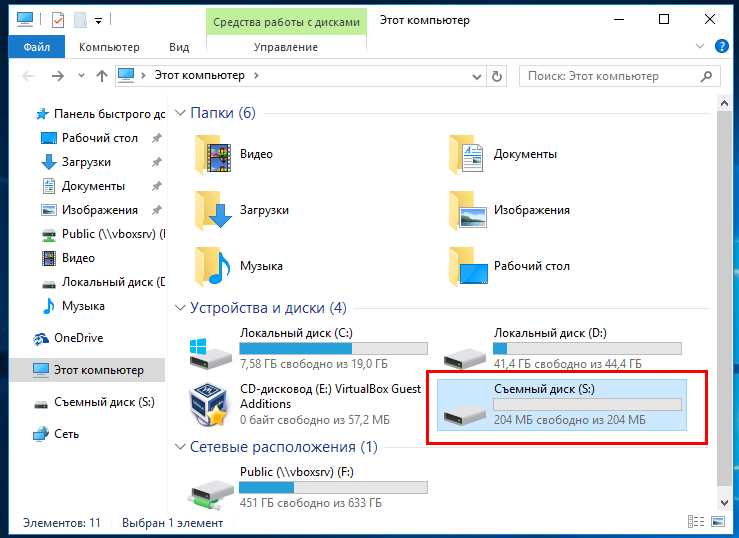
Task: Select the Локальный диск (D:) drive icon
Action: 465,358
